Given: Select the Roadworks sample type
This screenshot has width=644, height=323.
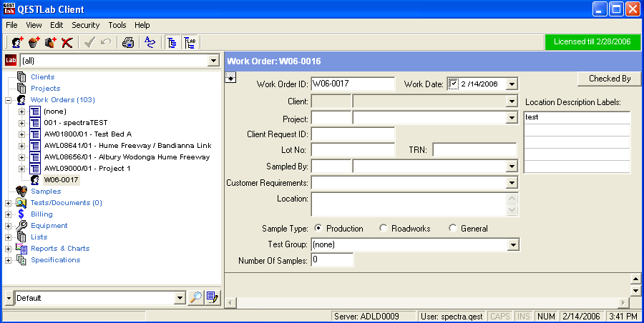Looking at the screenshot, I should coord(384,229).
